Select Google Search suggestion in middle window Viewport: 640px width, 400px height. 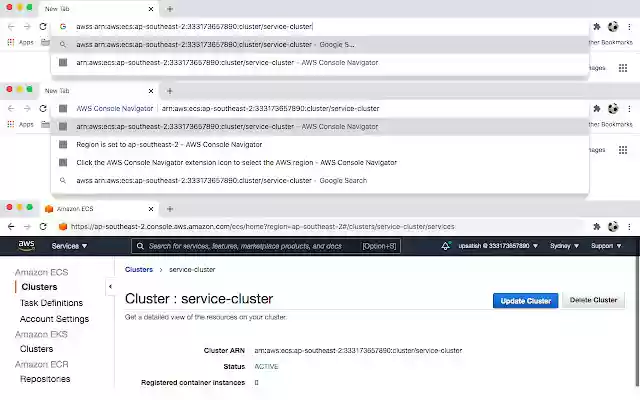click(320, 180)
